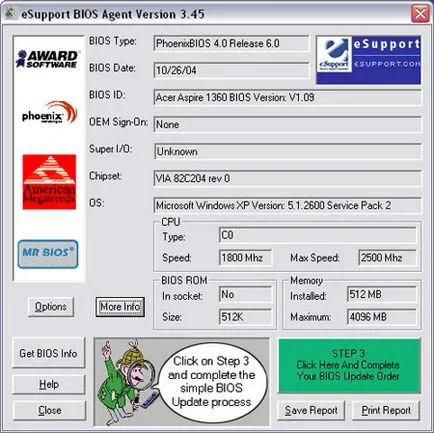The height and width of the screenshot is (433, 434).
Task: Click the BIOS ID text field
Action: [287, 98]
